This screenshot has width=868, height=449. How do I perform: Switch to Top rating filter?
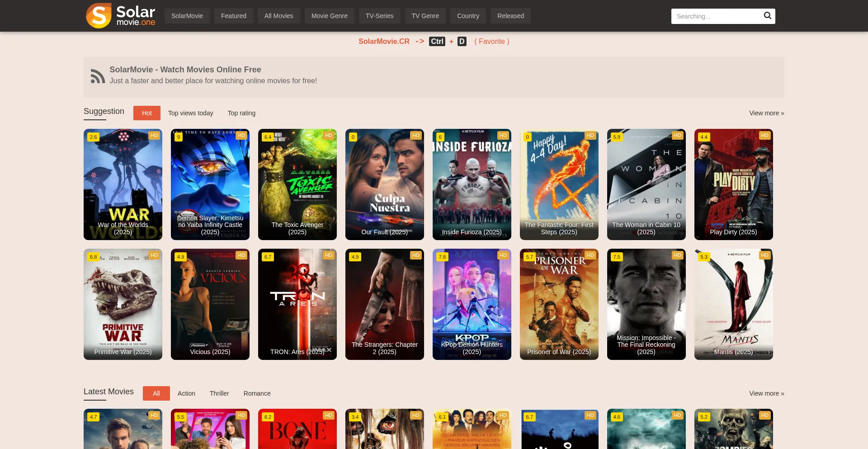tap(241, 113)
